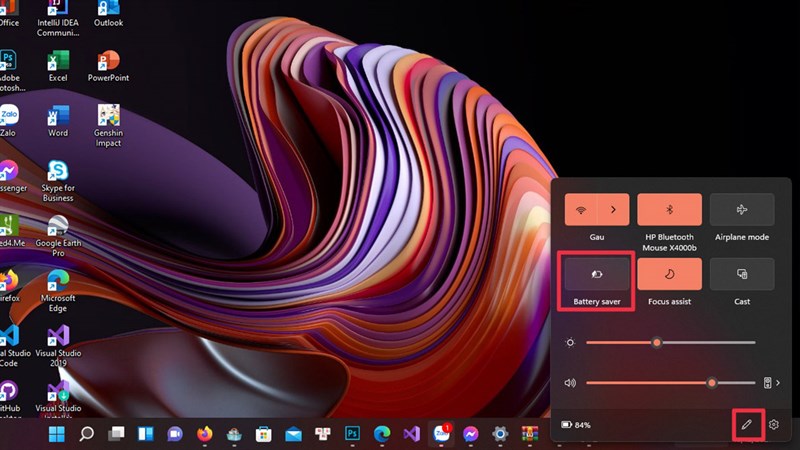Open Settings gear in the taskbar

500,434
